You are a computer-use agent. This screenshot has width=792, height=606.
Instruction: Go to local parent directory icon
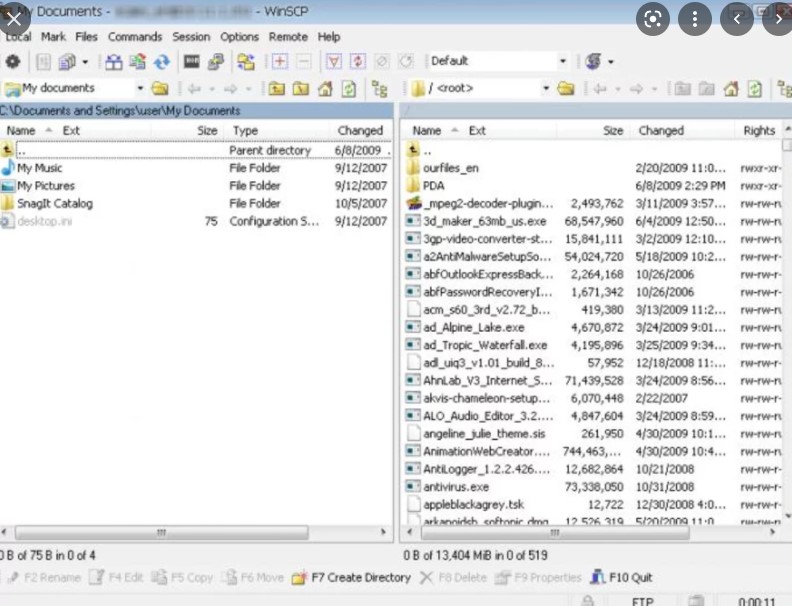tap(276, 89)
